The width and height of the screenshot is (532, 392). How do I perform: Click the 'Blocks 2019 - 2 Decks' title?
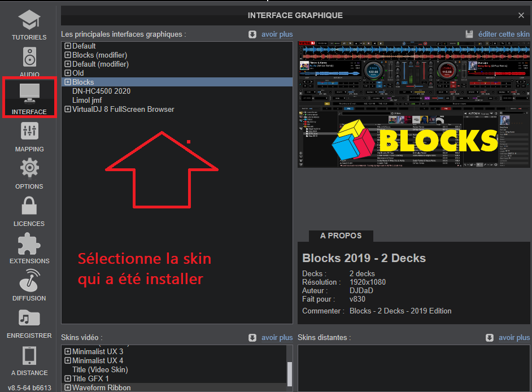364,258
